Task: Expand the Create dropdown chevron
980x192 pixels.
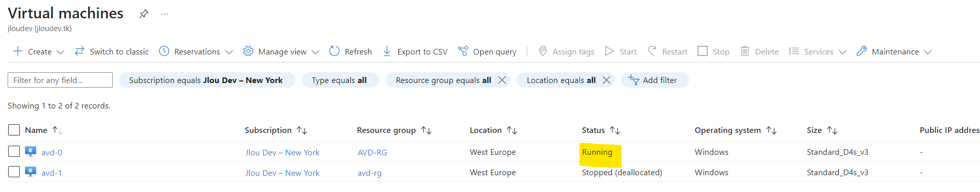Action: 60,52
